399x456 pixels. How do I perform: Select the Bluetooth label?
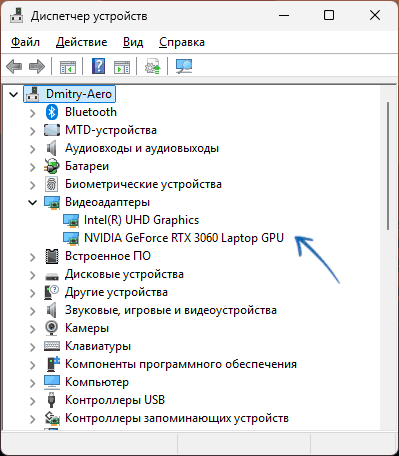91,112
